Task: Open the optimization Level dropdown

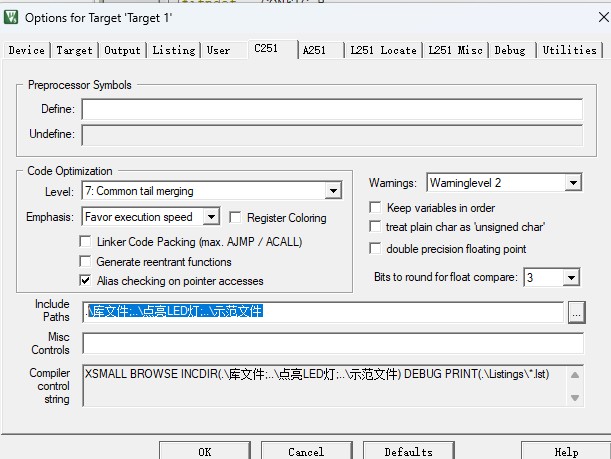Action: [x=333, y=191]
